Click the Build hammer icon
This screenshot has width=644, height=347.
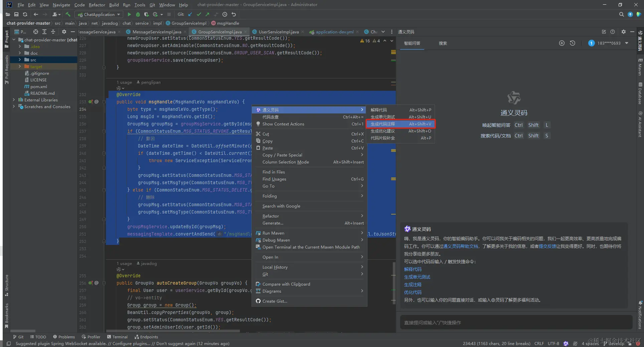click(x=68, y=14)
